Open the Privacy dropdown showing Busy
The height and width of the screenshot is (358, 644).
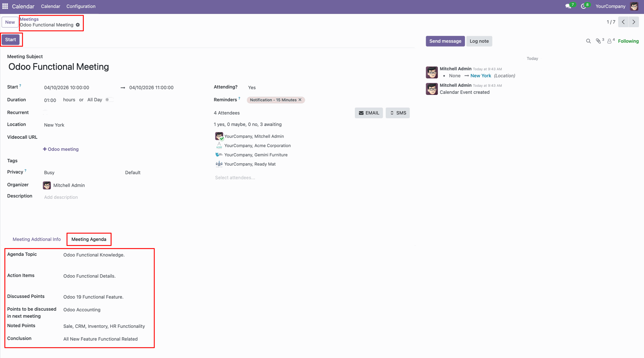click(x=80, y=173)
